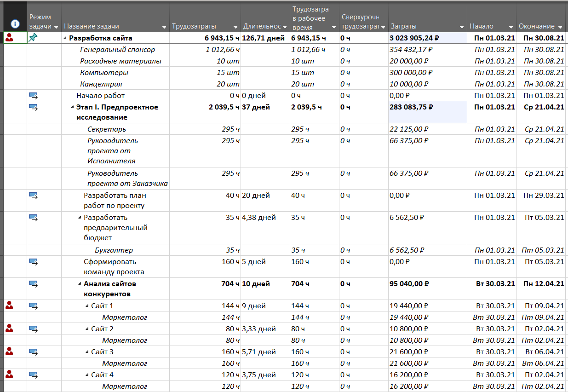Click the 354 432,17 ₽ cost cell
Image resolution: width=568 pixels, height=392 pixels.
point(427,50)
